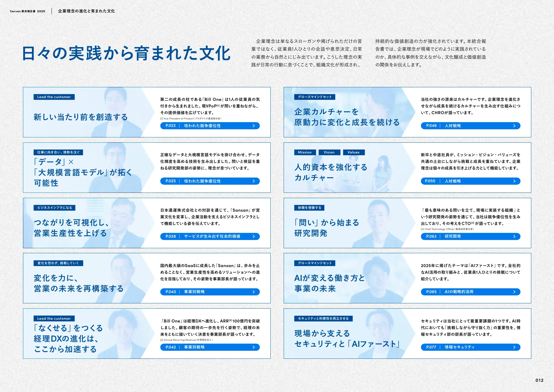
Task: Click the arrow chevron on the P.046 link
Action: [514, 125]
